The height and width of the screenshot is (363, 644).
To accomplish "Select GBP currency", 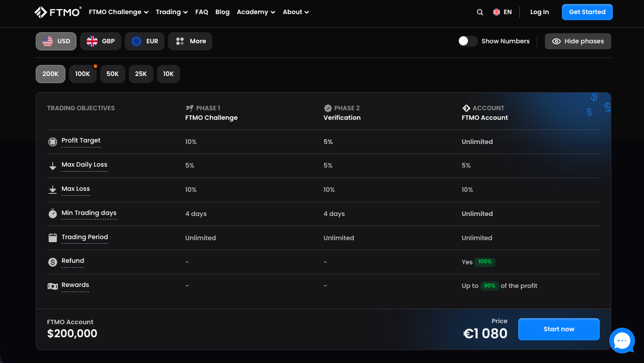I will (x=101, y=41).
